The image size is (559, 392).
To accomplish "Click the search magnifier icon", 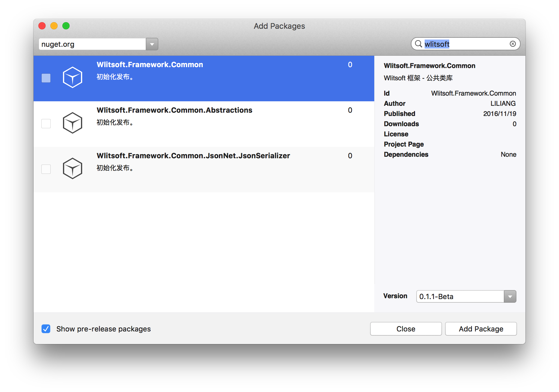I will pos(418,44).
